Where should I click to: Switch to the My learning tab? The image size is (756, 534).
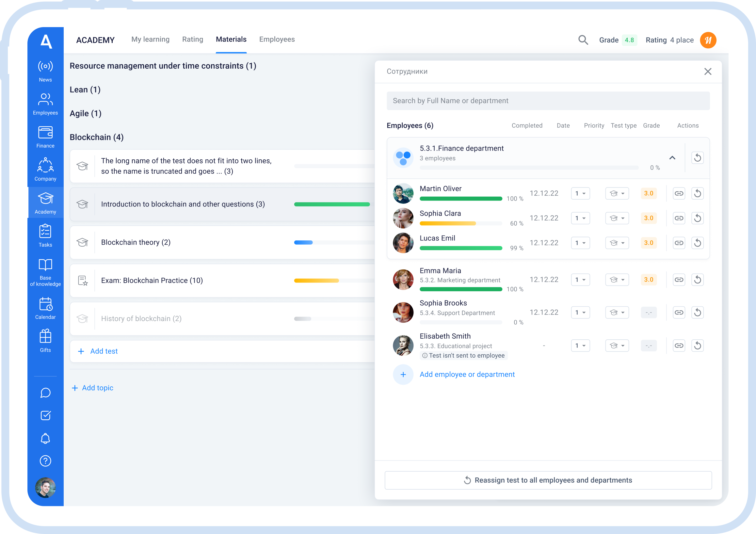pos(151,40)
